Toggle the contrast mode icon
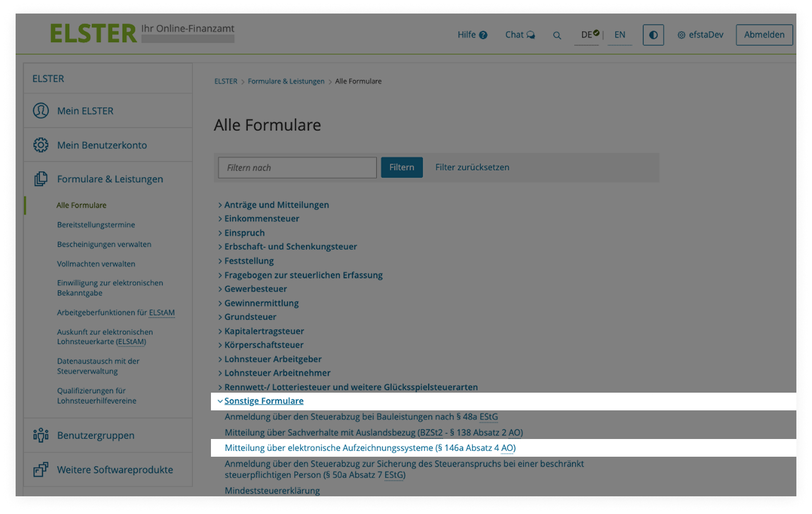This screenshot has width=812, height=514. 653,34
